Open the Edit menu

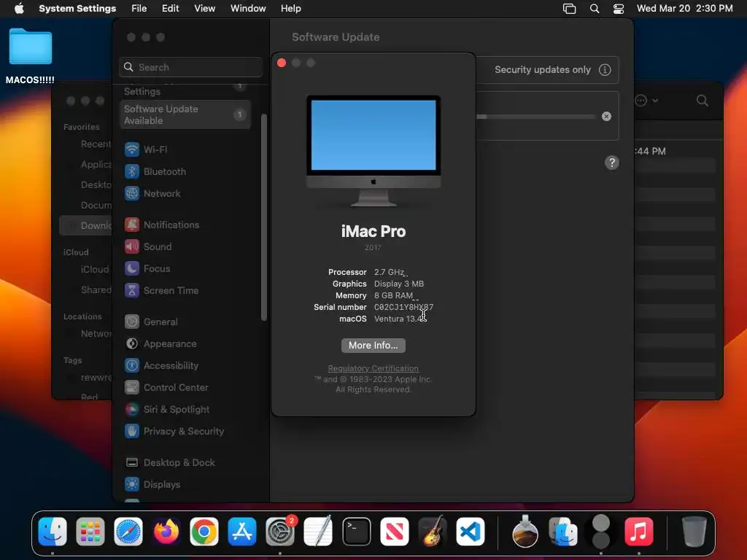pos(171,9)
